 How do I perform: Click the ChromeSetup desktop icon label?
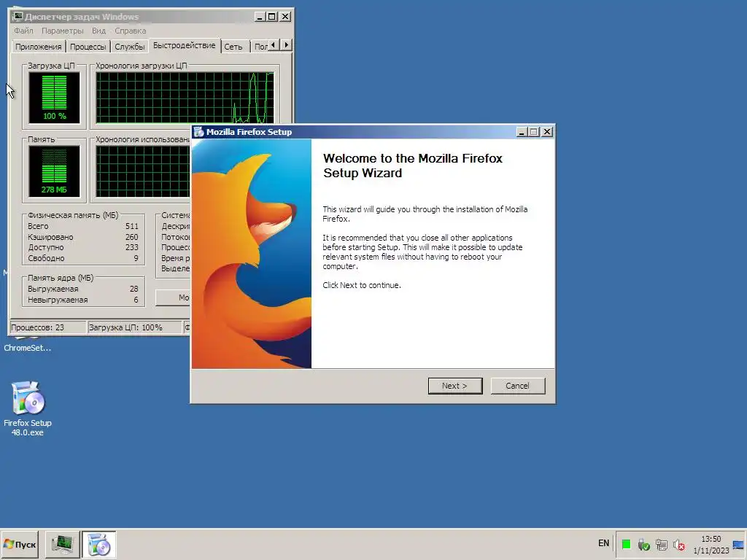pyautogui.click(x=28, y=348)
